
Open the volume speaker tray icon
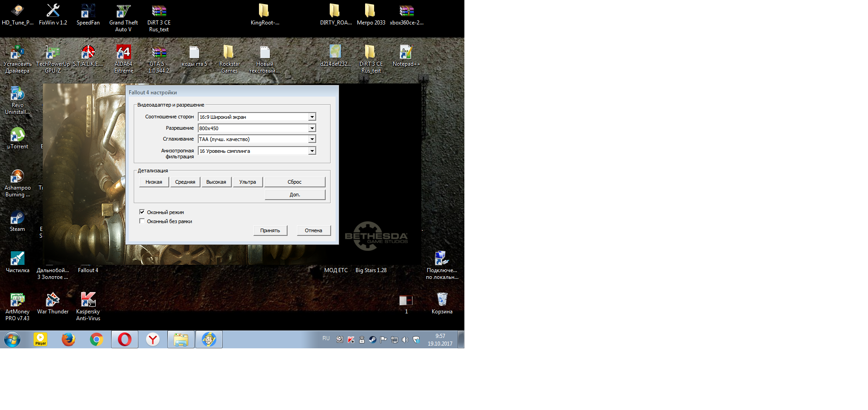pos(405,339)
